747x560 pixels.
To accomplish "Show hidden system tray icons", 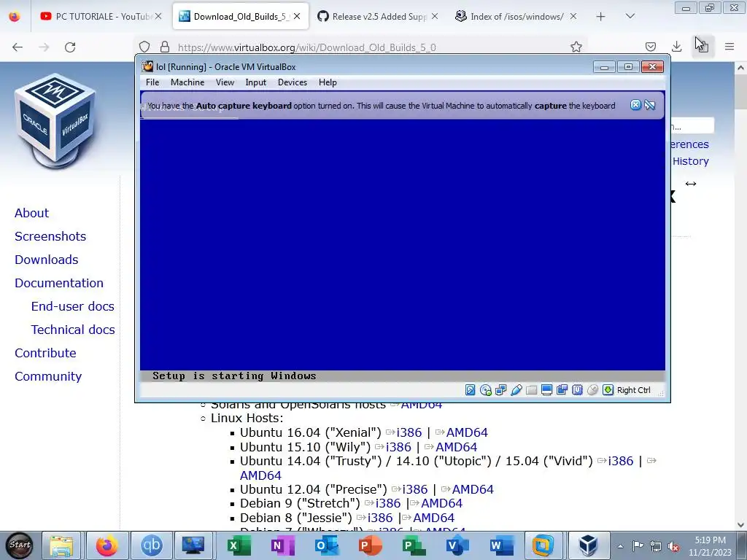I will coord(620,546).
